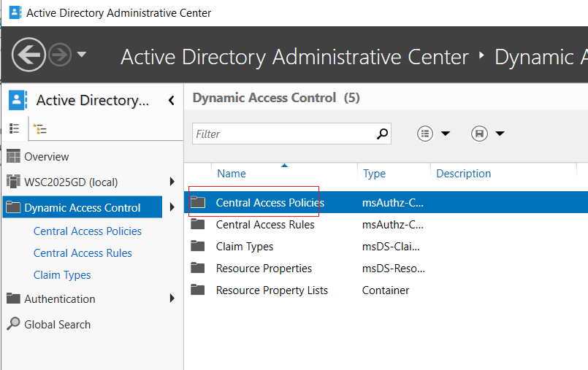Collapse the Active Directory navigation pane
The height and width of the screenshot is (370, 588).
172,101
